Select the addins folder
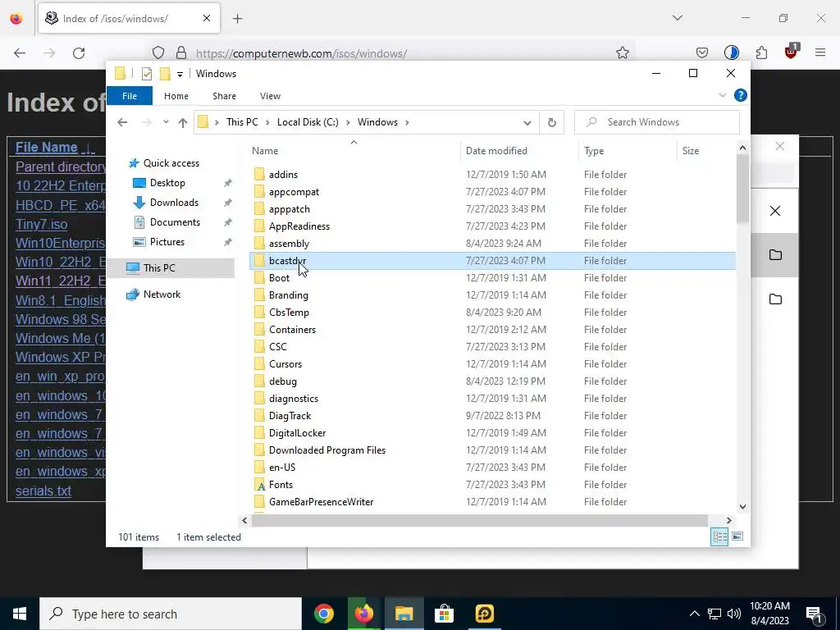 click(x=283, y=175)
